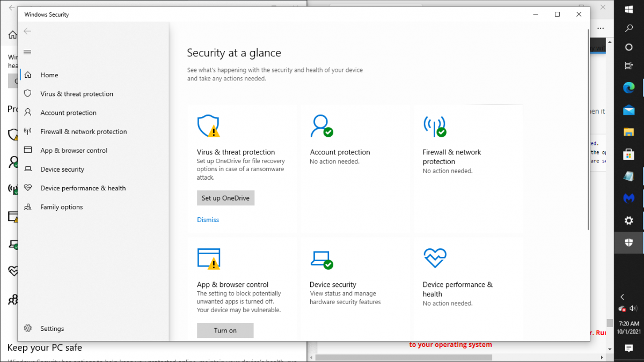Viewport: 644px width, 362px height.
Task: Show hidden tray icons chevron
Action: 623,297
